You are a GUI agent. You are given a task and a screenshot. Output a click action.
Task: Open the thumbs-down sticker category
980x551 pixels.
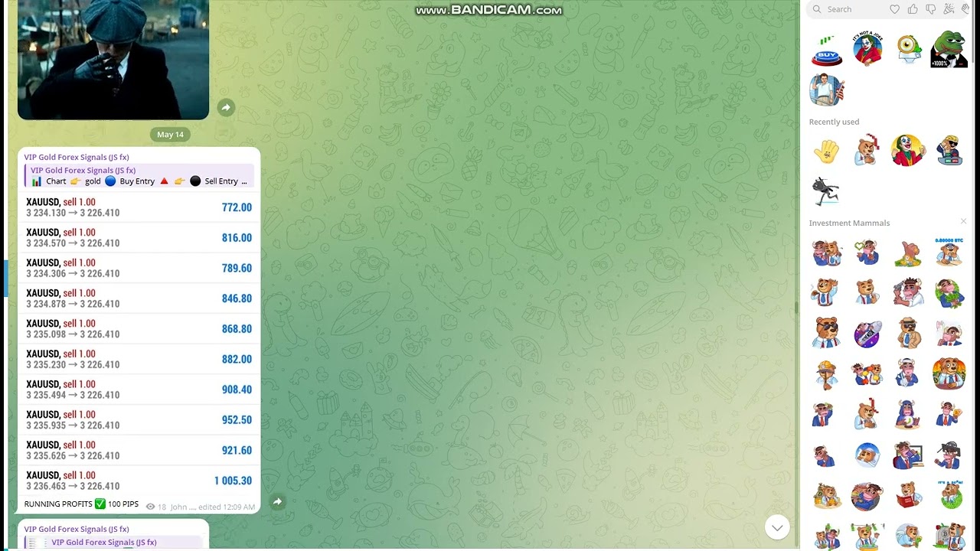pos(931,9)
